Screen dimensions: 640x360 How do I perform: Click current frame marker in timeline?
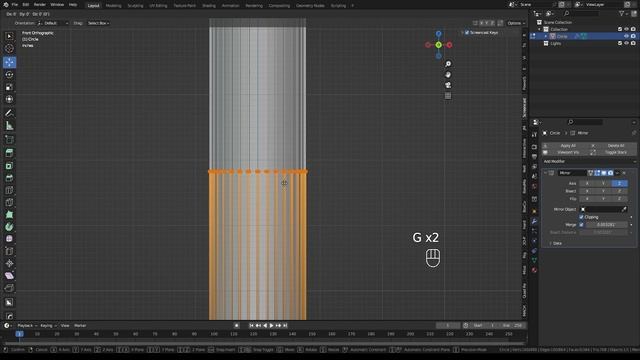pyautogui.click(x=19, y=334)
